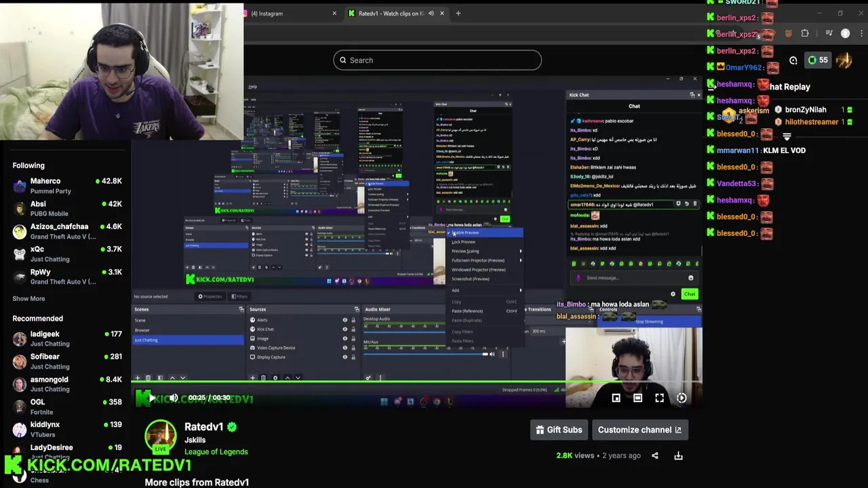Open emoji picker in Kick Chat dock
Image resolution: width=868 pixels, height=488 pixels.
pos(691,278)
